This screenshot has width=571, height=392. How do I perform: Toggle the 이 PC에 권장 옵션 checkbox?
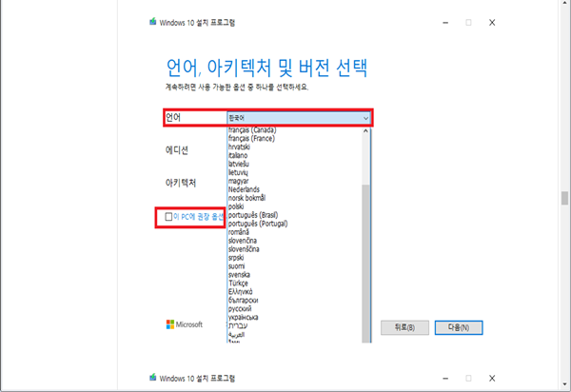[x=168, y=217]
